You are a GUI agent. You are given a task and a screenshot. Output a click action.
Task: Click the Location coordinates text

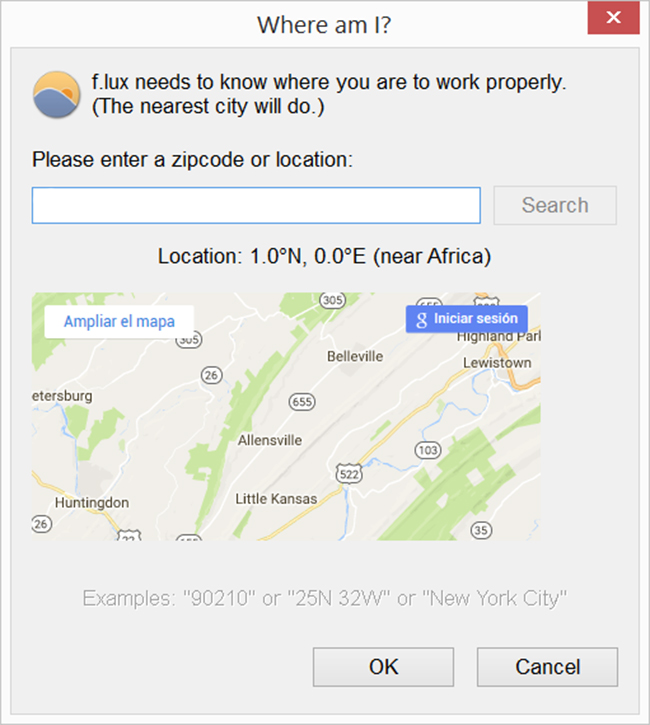[324, 256]
